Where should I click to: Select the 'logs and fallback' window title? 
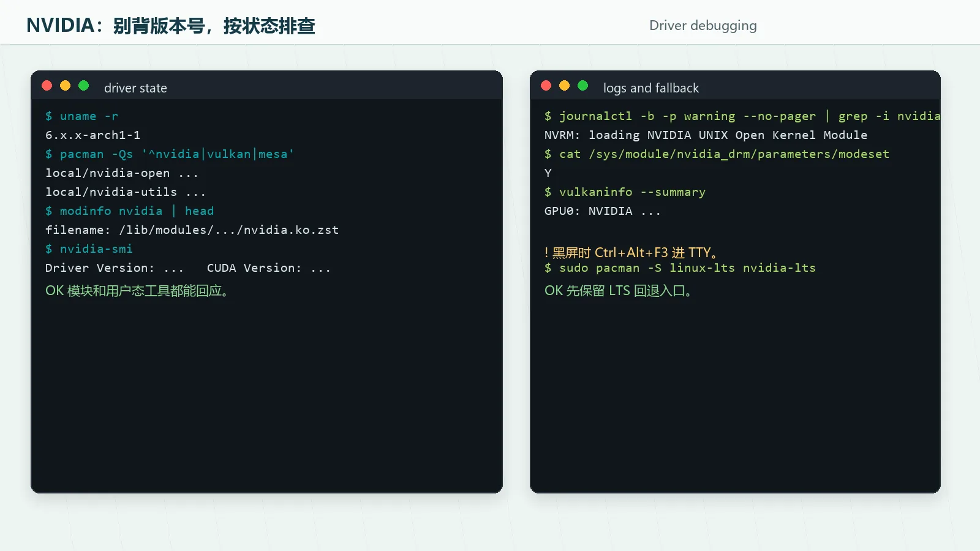click(651, 88)
